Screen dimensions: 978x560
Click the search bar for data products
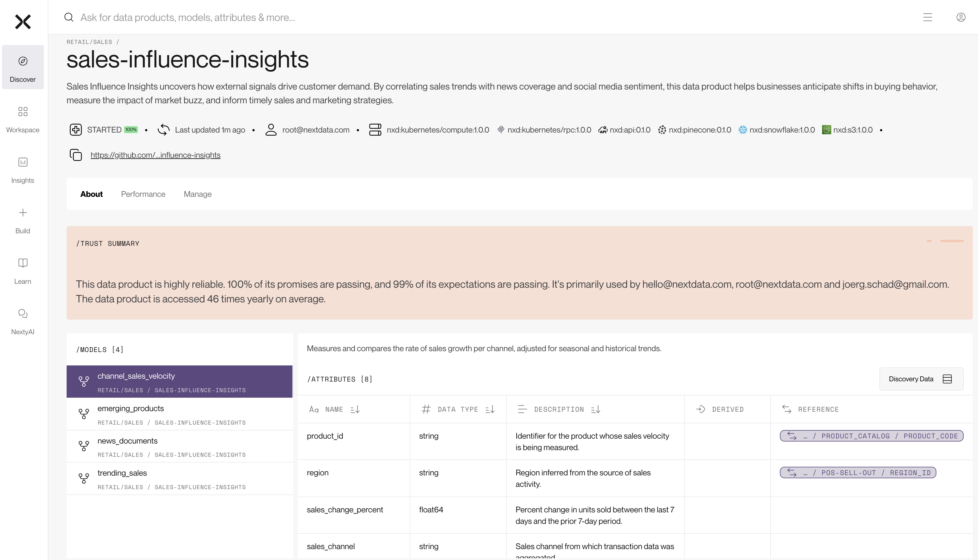[x=188, y=17]
